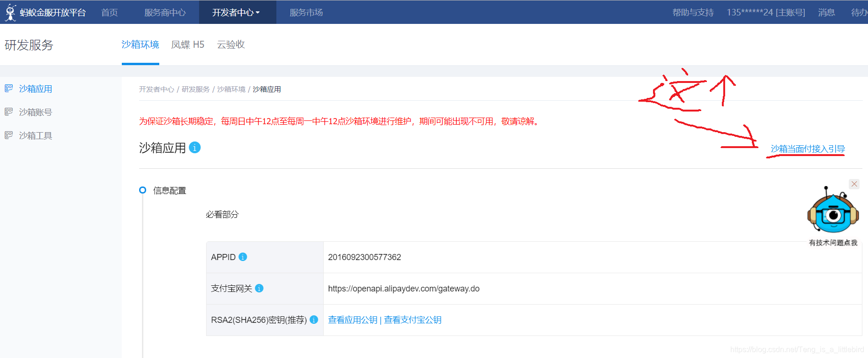The width and height of the screenshot is (868, 358).
Task: Click 沙箱应用 at the breadcrumb end
Action: click(267, 89)
